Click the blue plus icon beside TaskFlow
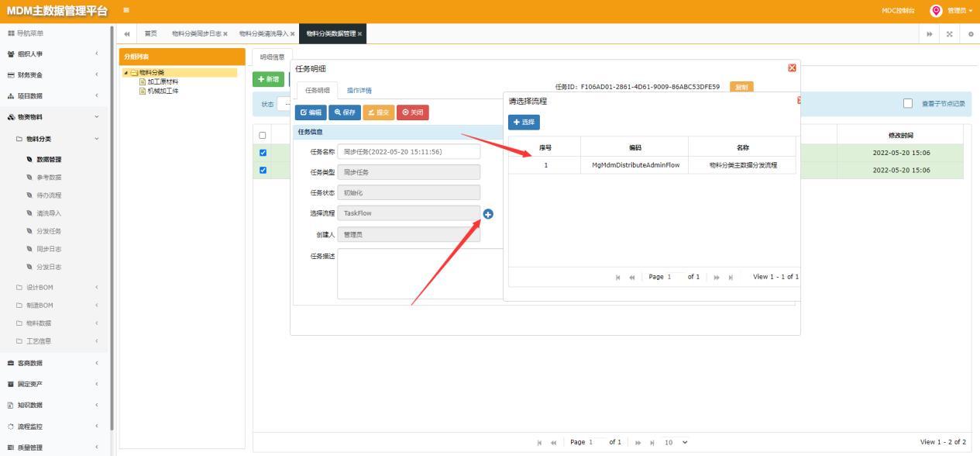 pyautogui.click(x=488, y=214)
